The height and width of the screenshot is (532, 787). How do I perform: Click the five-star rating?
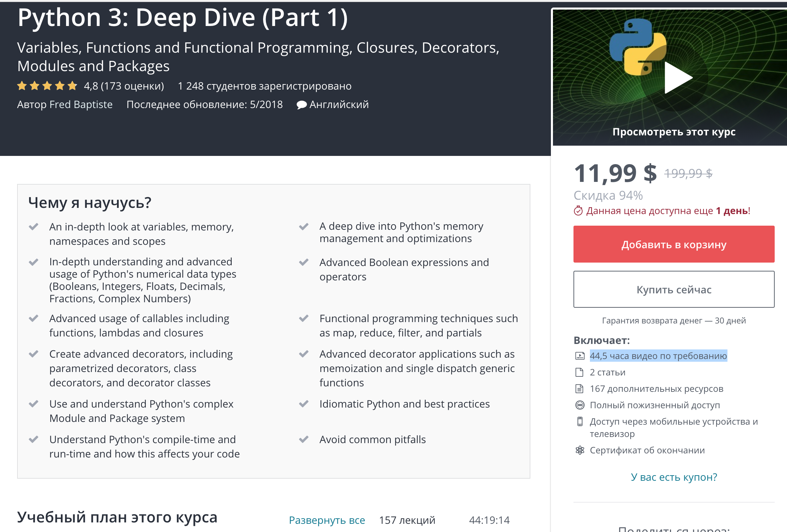click(47, 86)
